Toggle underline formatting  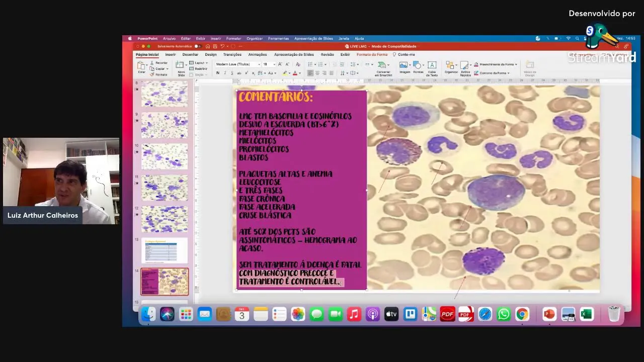click(x=232, y=73)
